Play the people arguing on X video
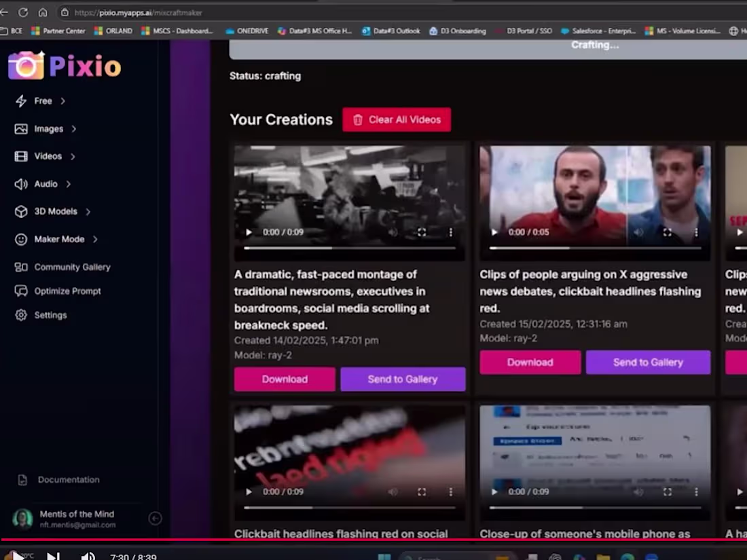The width and height of the screenshot is (747, 560). coord(494,232)
